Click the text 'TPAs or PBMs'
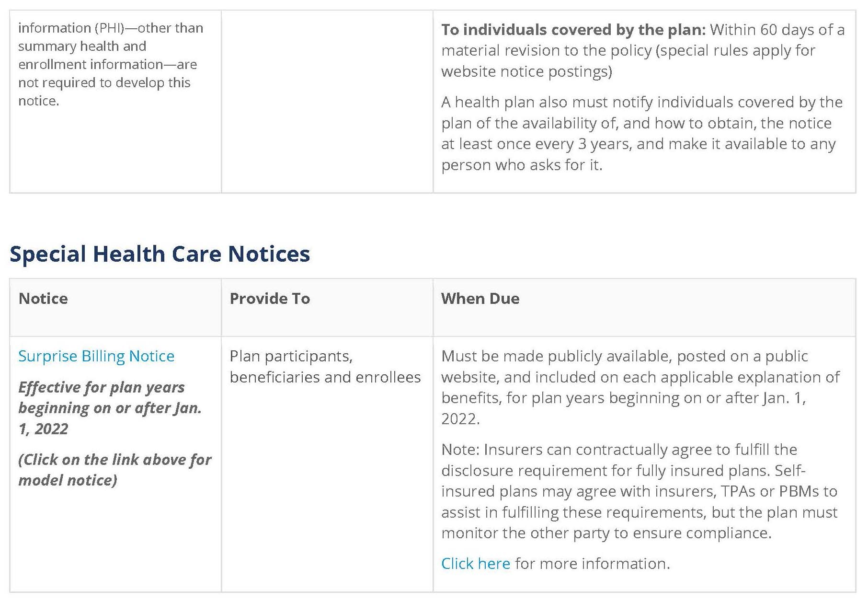Image resolution: width=868 pixels, height=602 pixels. (771, 491)
